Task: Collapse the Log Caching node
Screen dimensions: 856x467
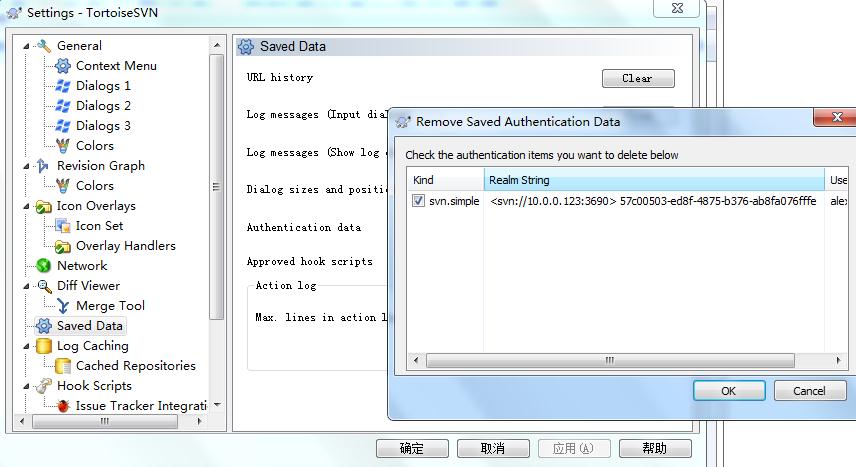Action: [x=26, y=346]
